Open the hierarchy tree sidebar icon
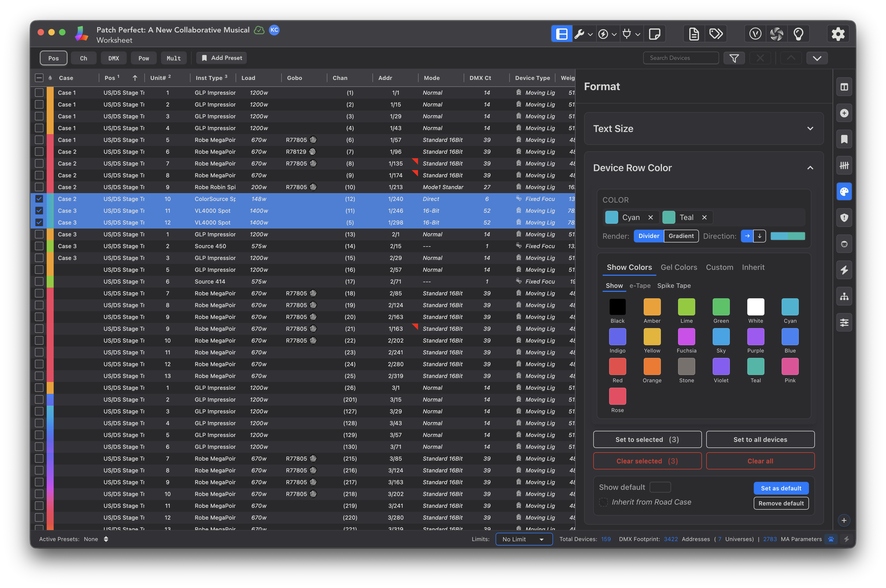This screenshot has width=886, height=588. (844, 296)
